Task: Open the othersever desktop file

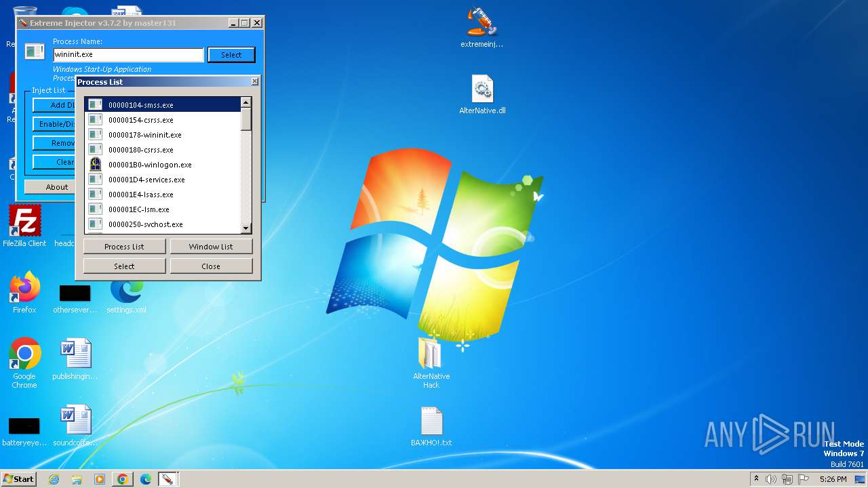Action: 75,298
